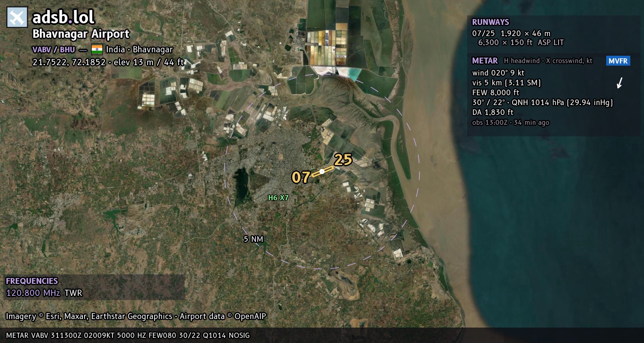Click the 'FEW 8,000 ft' cloud reading
Viewport: 644px width, 343px height.
[x=496, y=93]
